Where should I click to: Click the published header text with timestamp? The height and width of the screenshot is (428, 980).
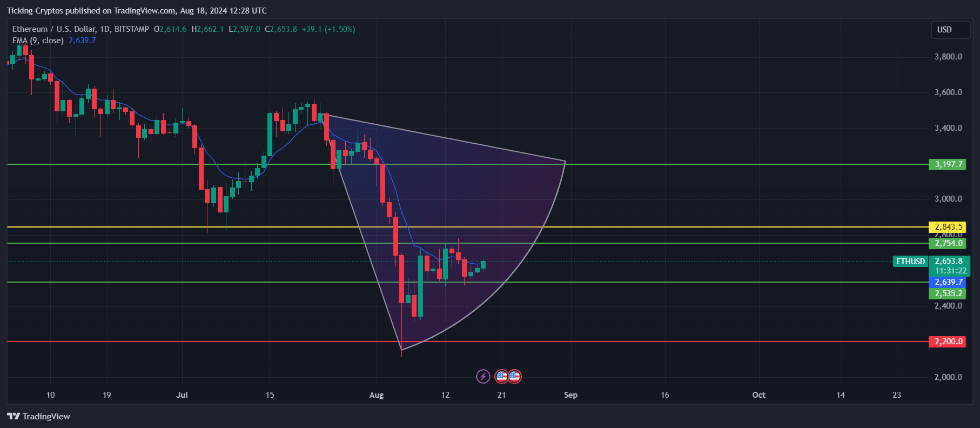137,11
